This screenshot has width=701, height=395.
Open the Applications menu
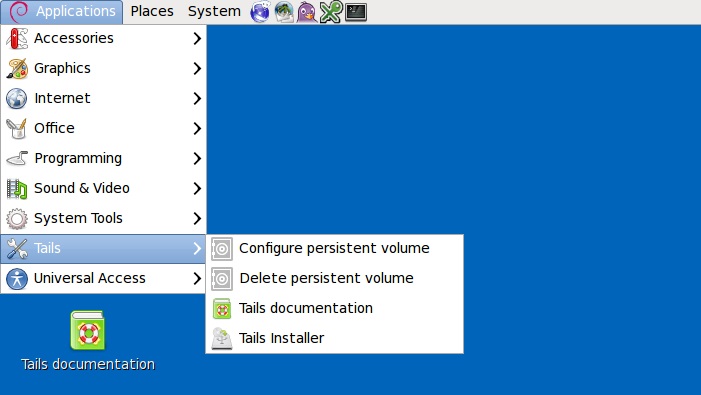[62, 12]
